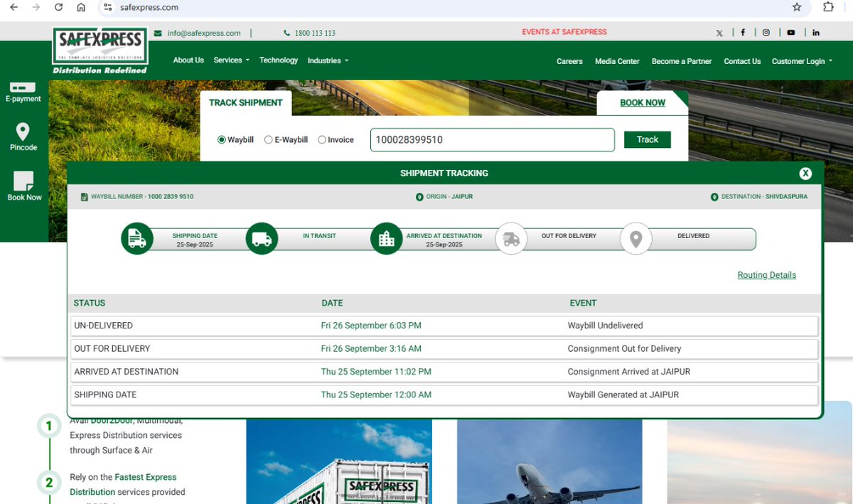Click Waybill Generated at JAIPUR event
This screenshot has width=853, height=504.
coord(623,395)
